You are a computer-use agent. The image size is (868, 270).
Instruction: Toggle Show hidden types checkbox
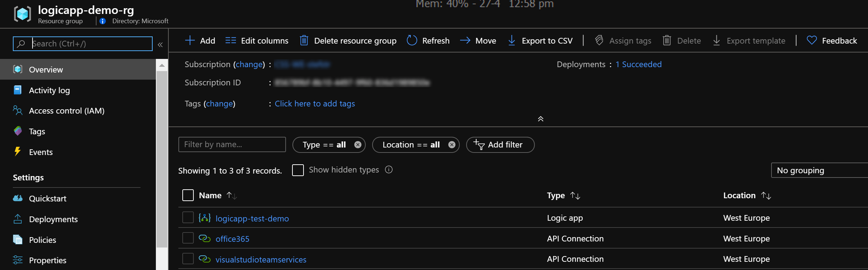pos(298,170)
